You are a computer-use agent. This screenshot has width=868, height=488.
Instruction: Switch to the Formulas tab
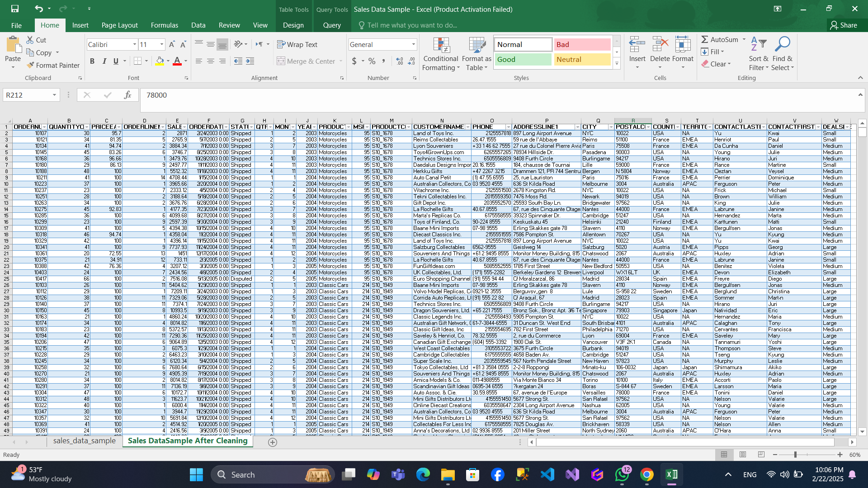tap(165, 25)
